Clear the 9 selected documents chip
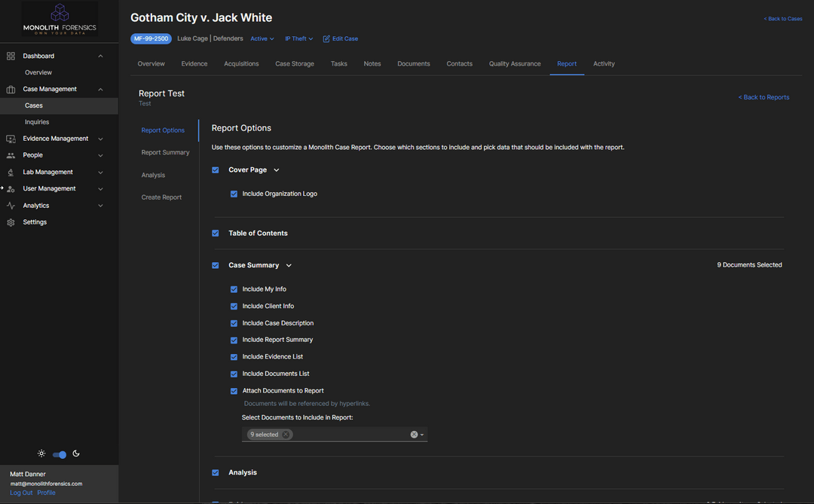Image resolution: width=814 pixels, height=504 pixels. 286,435
